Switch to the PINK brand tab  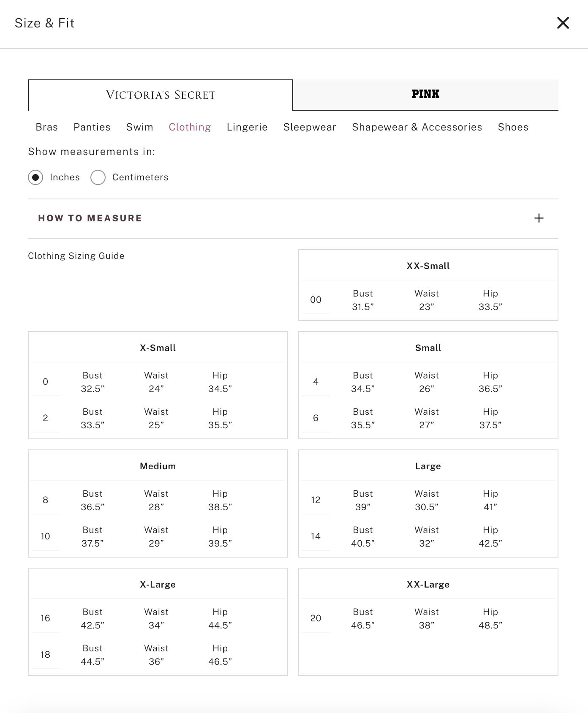tap(426, 95)
